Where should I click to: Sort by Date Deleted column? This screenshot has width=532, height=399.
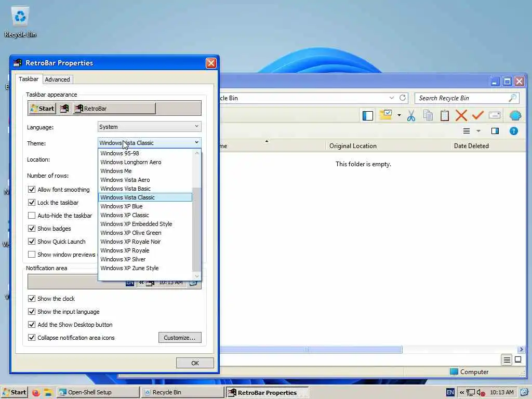click(x=488, y=146)
